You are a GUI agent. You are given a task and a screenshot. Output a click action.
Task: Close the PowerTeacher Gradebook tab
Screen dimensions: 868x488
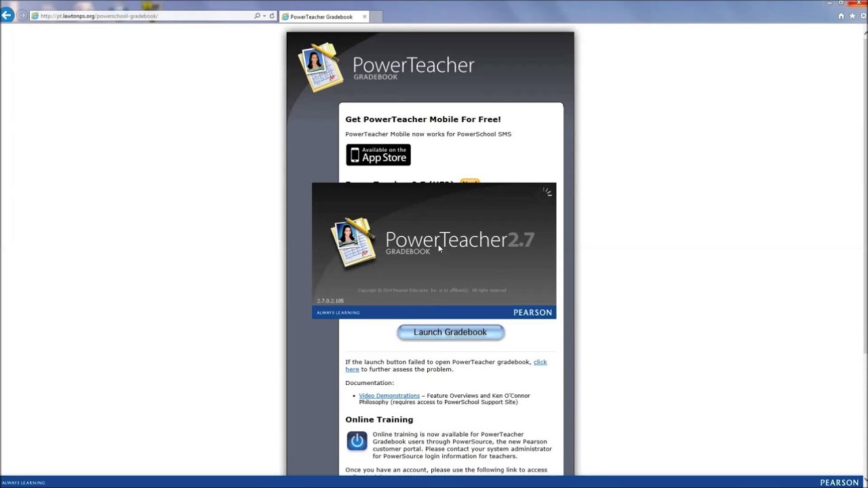click(x=364, y=16)
